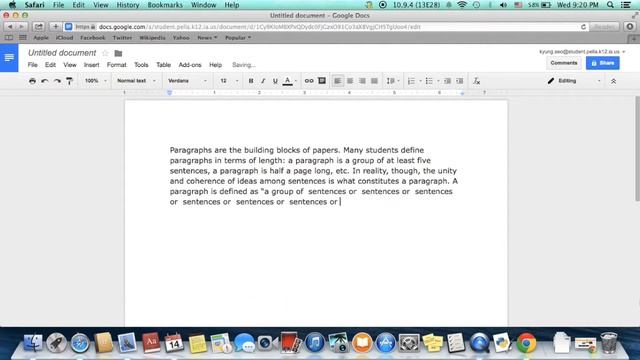This screenshot has height=360, width=640.
Task: Expand the News bookmarks folder
Action: [207, 38]
